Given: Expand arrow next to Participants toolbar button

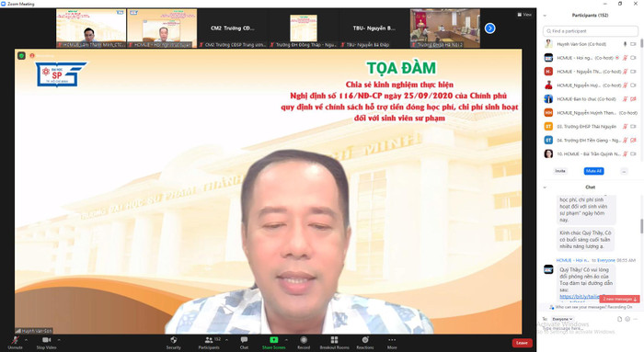Looking at the screenshot, I should point(226,340).
